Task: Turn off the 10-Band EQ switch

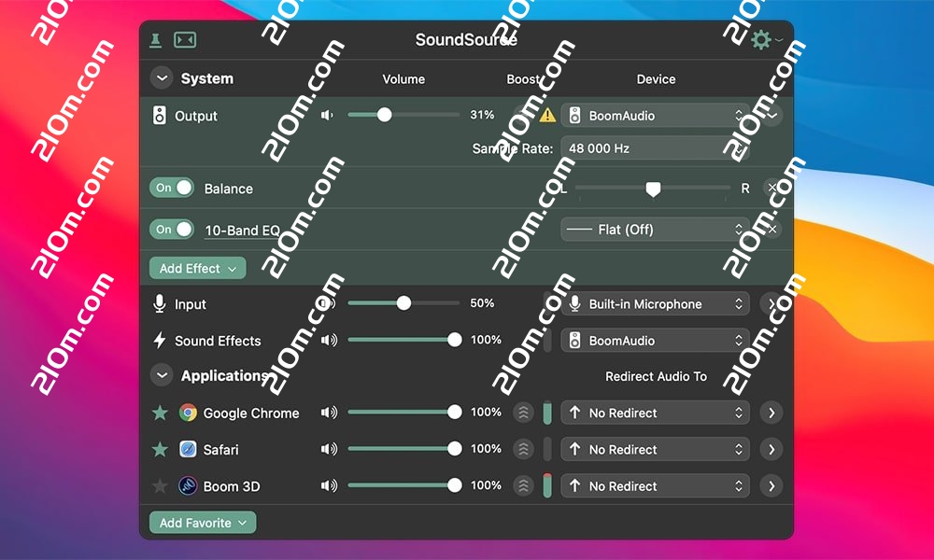Action: click(x=172, y=230)
